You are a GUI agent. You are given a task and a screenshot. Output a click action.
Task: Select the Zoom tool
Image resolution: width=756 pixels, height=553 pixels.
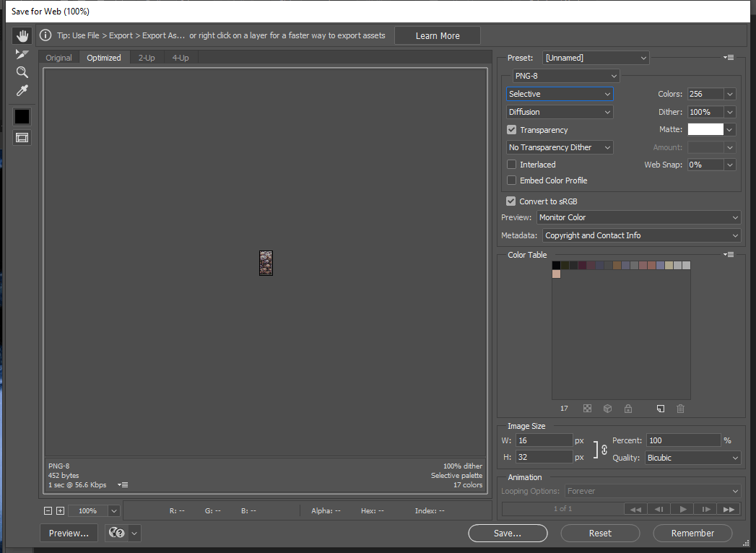click(22, 72)
